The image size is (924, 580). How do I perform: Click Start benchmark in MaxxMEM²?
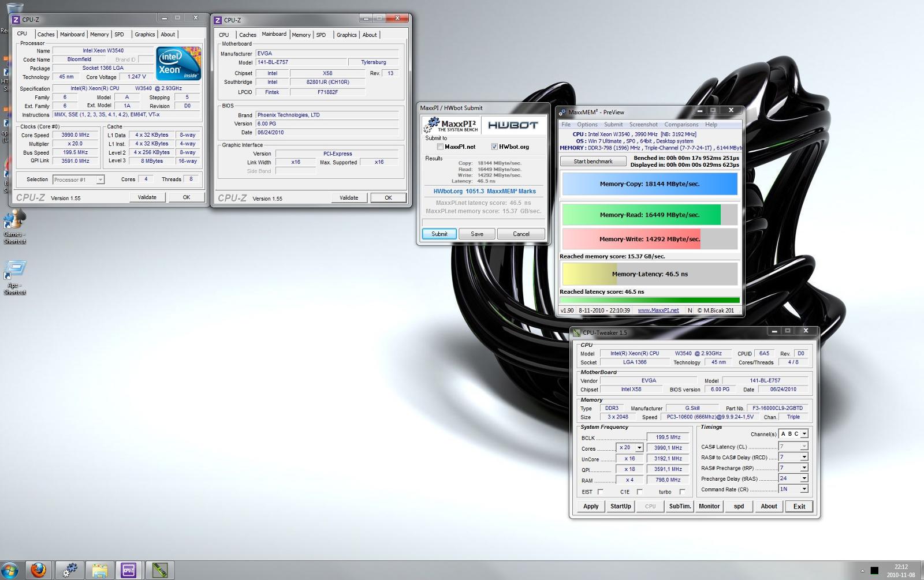[x=593, y=162]
